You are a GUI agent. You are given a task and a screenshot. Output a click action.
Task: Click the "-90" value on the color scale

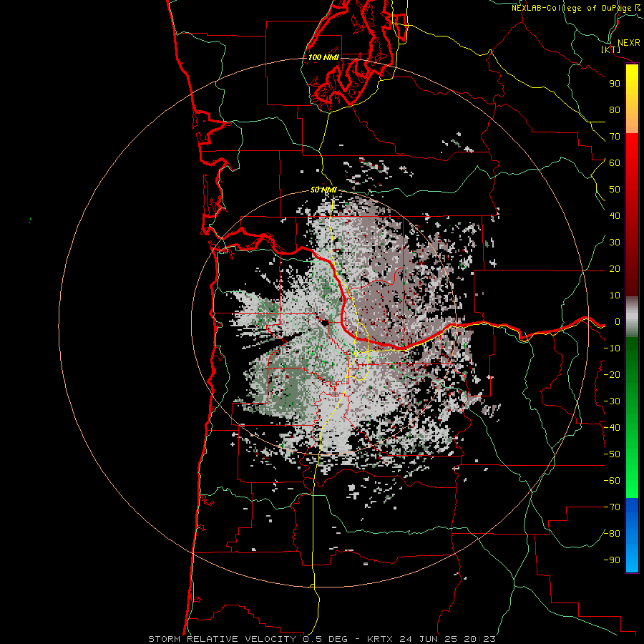pyautogui.click(x=612, y=560)
